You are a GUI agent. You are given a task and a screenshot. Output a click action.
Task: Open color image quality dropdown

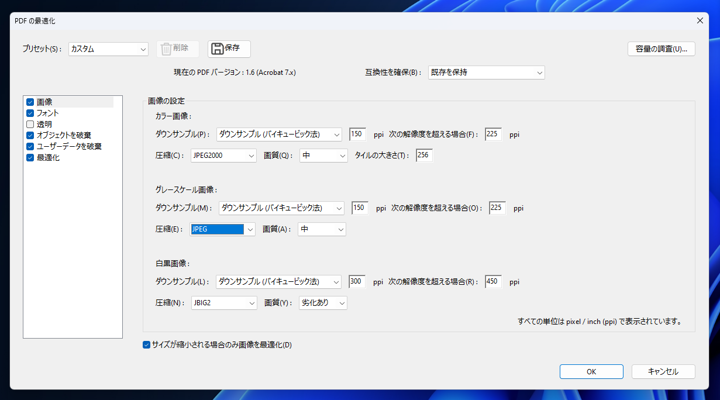click(x=323, y=156)
